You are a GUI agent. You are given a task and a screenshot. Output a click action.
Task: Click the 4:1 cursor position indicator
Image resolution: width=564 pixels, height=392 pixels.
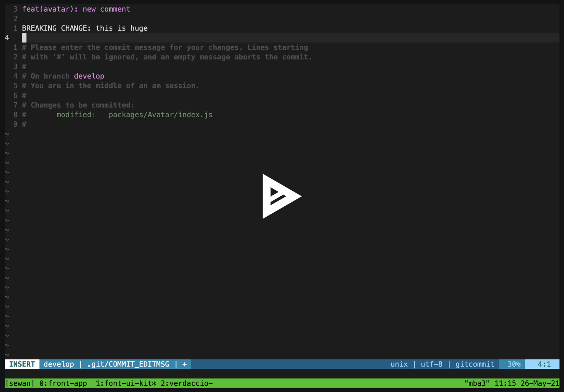(x=544, y=364)
